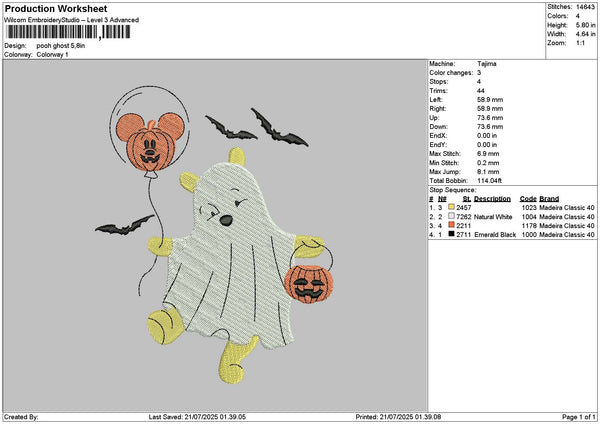This screenshot has width=600, height=424.
Task: Click the machine value "Tajima"
Action: tap(487, 64)
